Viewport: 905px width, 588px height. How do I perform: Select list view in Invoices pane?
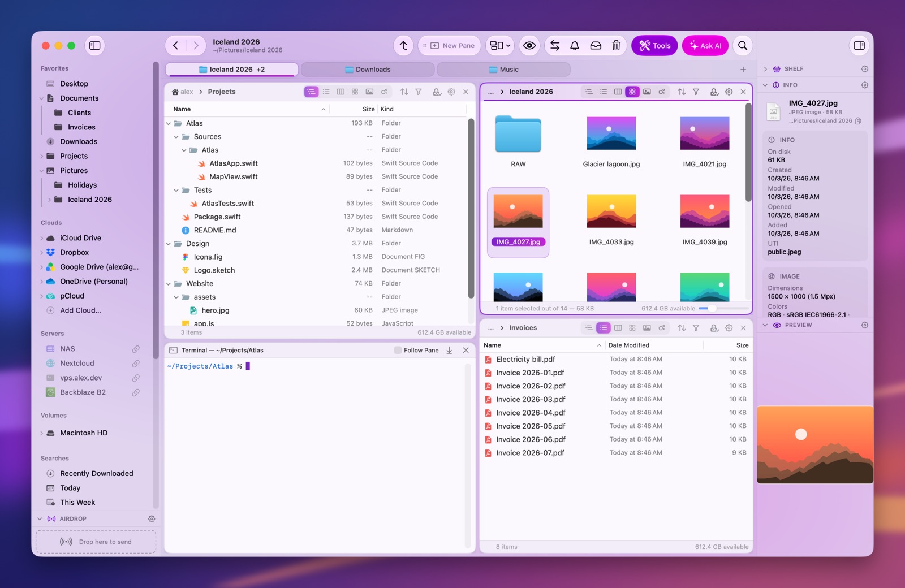(604, 328)
